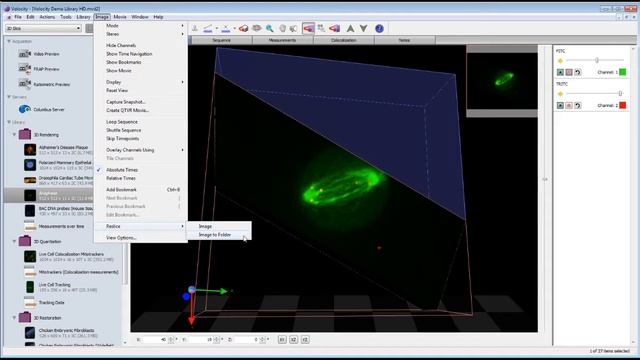Toggle the XZ axis button

coord(305,340)
